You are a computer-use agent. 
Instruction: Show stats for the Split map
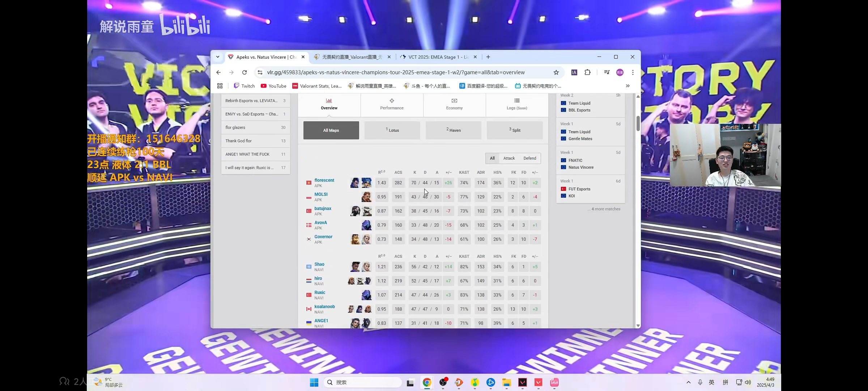coord(515,130)
